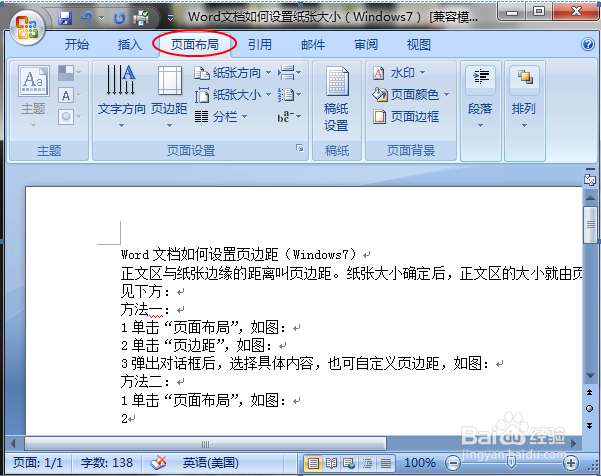
Task: Click the vertical scrollbar thumb
Action: tap(590, 225)
